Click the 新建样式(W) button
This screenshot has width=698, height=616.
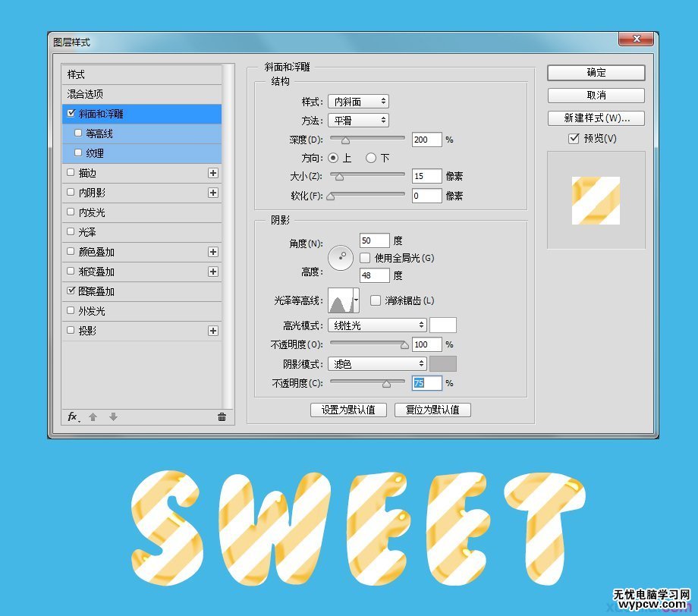click(x=596, y=118)
